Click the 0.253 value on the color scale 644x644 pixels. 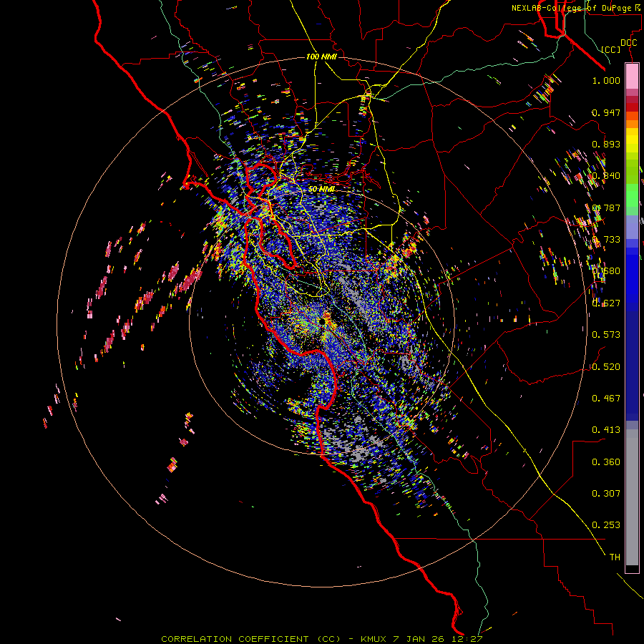point(606,525)
